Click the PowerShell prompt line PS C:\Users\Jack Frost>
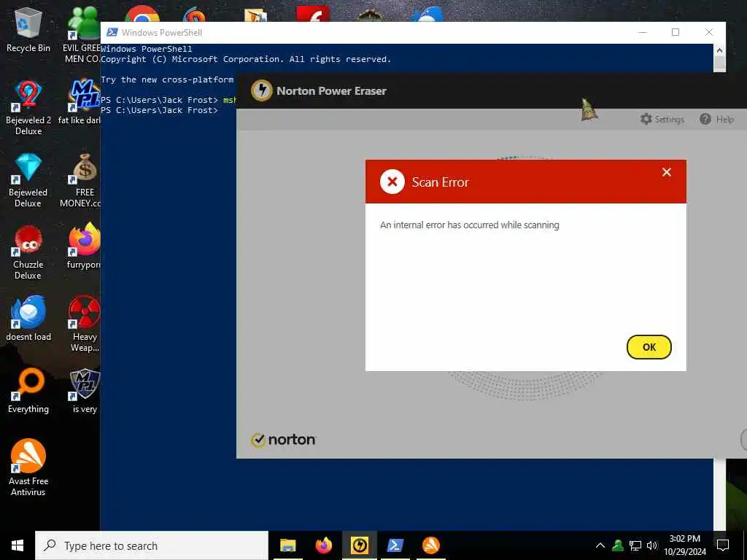The width and height of the screenshot is (747, 560). point(160,110)
